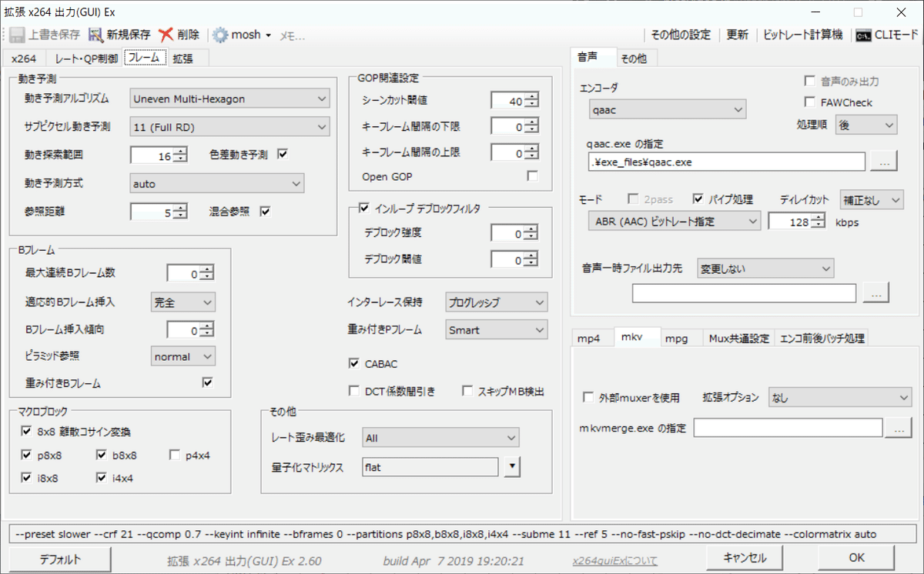Open the エンコーダ qaac dropdown
Viewport: 924px width, 574px height.
click(666, 109)
